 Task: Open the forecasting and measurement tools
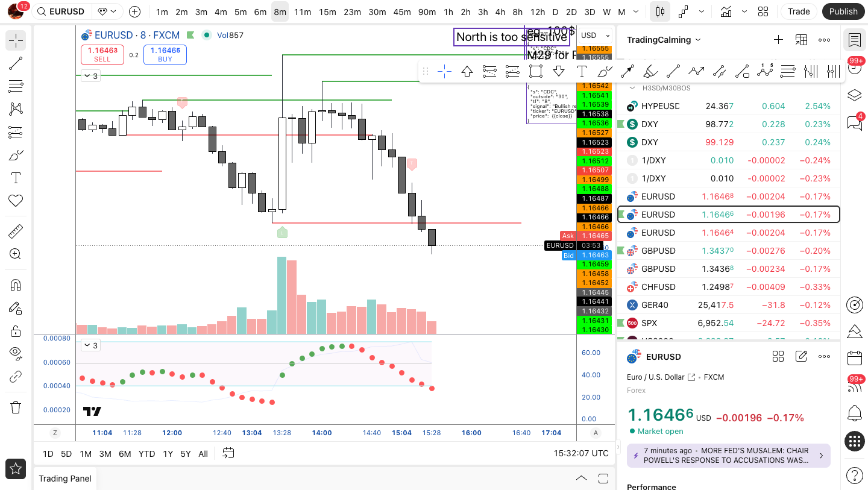(x=16, y=132)
